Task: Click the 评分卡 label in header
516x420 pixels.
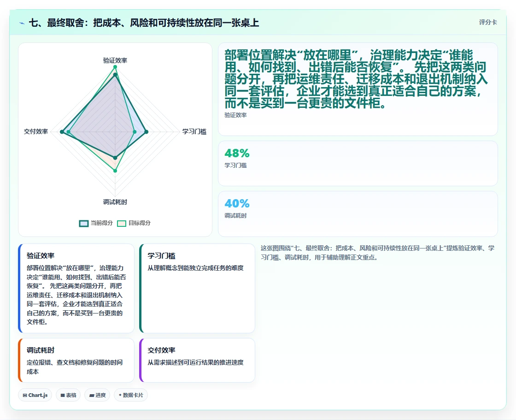Action: (x=488, y=23)
